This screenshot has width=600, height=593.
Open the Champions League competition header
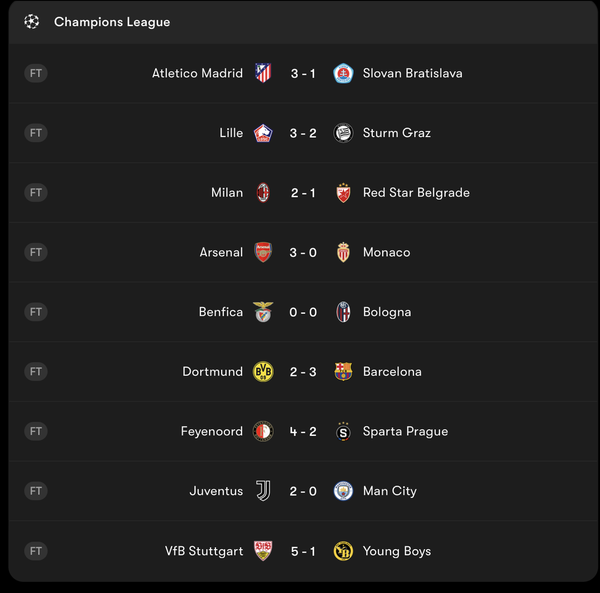click(x=112, y=22)
